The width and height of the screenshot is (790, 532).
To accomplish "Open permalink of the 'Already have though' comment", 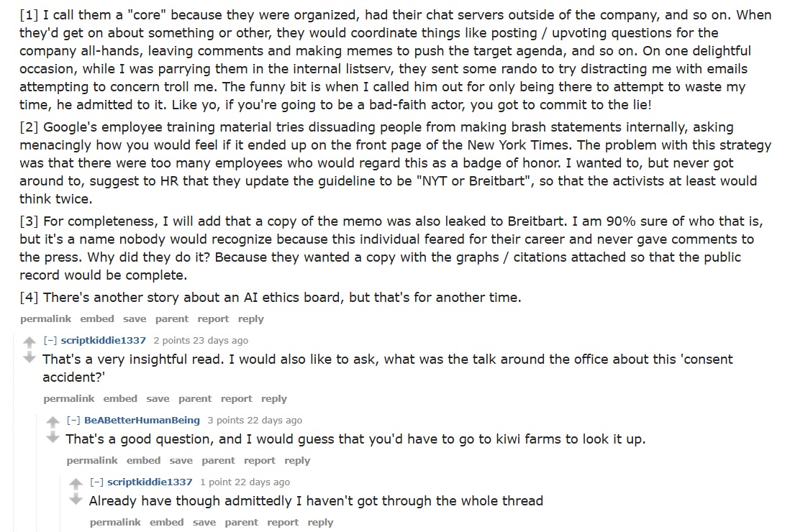I will pyautogui.click(x=115, y=523).
